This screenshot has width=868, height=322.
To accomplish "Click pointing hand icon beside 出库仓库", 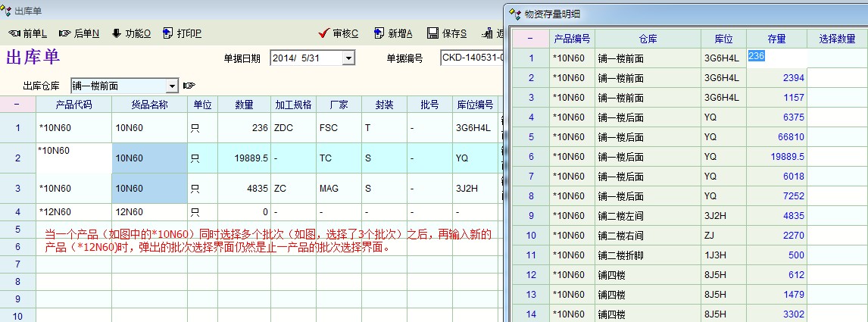I will [189, 86].
